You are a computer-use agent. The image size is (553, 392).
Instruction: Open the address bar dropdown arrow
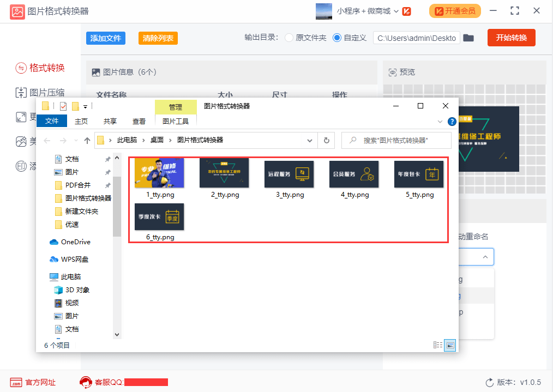(x=310, y=140)
